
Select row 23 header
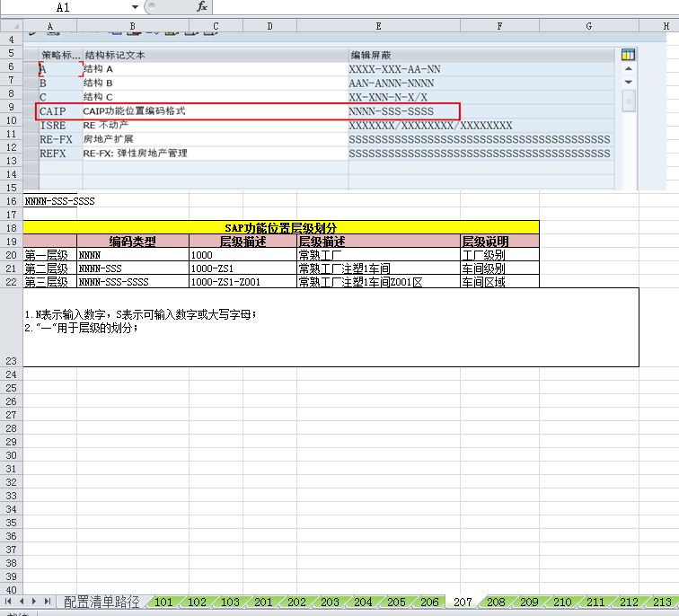point(12,327)
